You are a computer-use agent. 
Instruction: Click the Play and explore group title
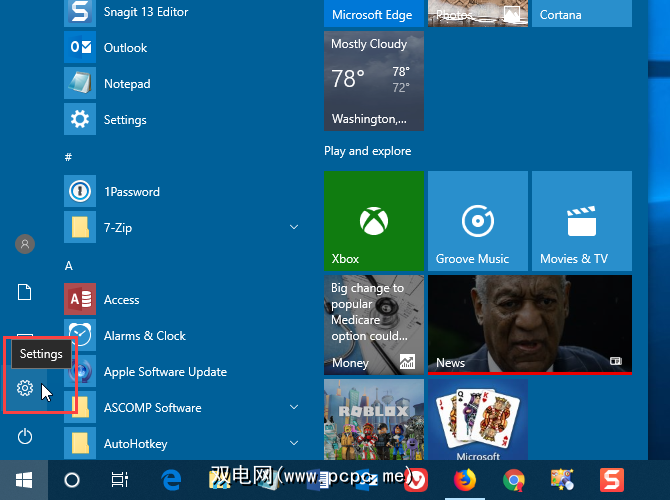(367, 151)
